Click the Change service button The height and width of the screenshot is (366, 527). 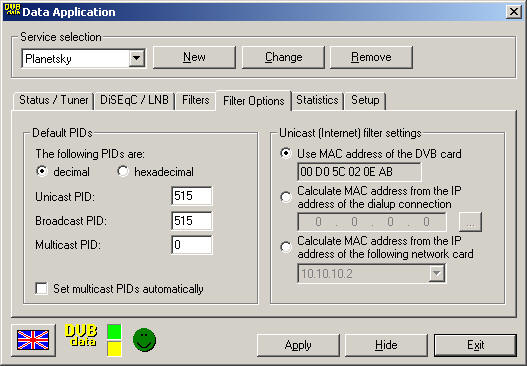[283, 57]
